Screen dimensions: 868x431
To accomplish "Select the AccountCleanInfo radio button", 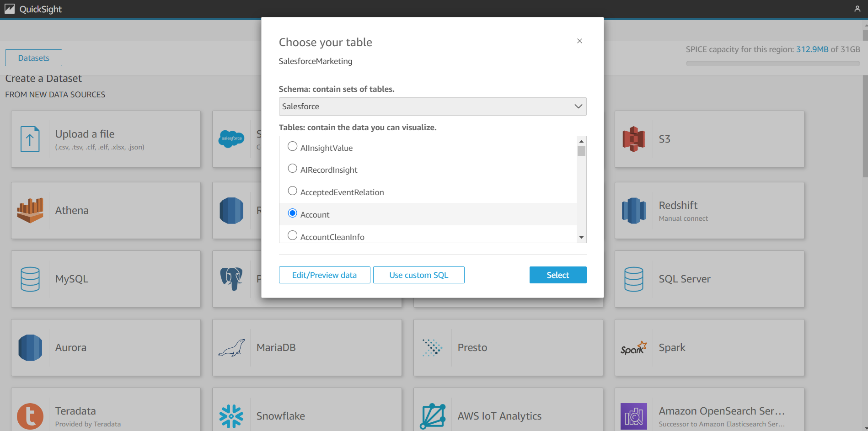I will point(292,235).
